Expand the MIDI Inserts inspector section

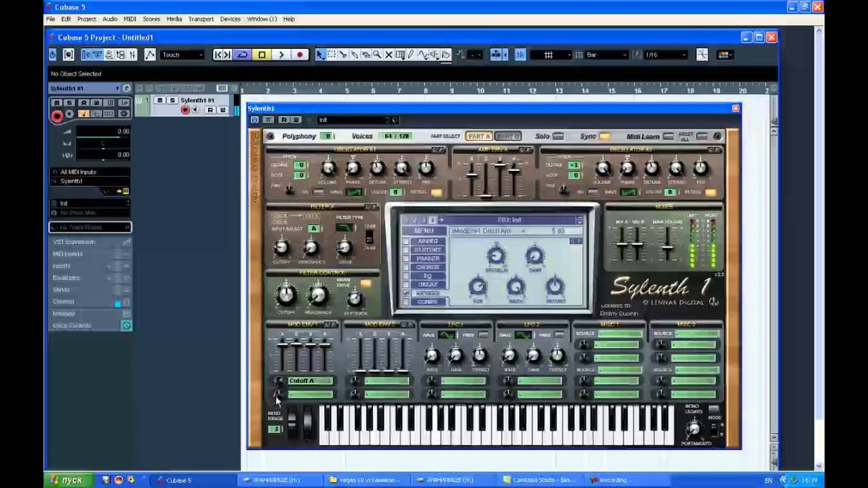click(90, 254)
